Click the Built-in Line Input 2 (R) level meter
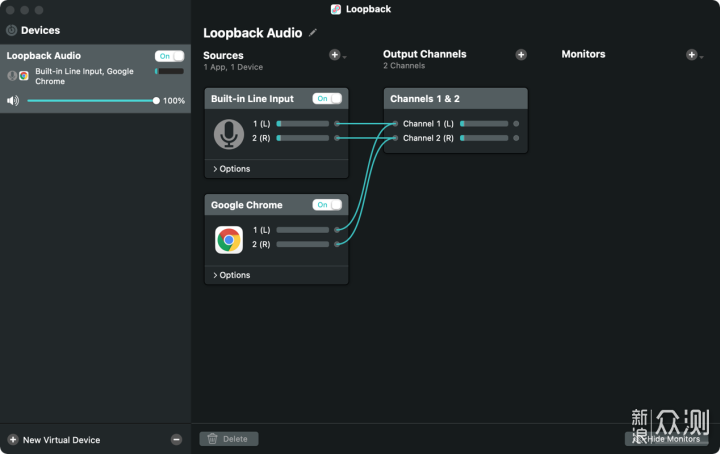Viewport: 720px width, 454px height. (x=303, y=138)
